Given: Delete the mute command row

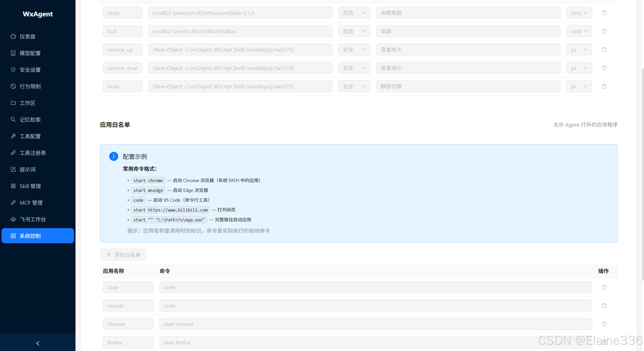Looking at the screenshot, I should [x=604, y=86].
